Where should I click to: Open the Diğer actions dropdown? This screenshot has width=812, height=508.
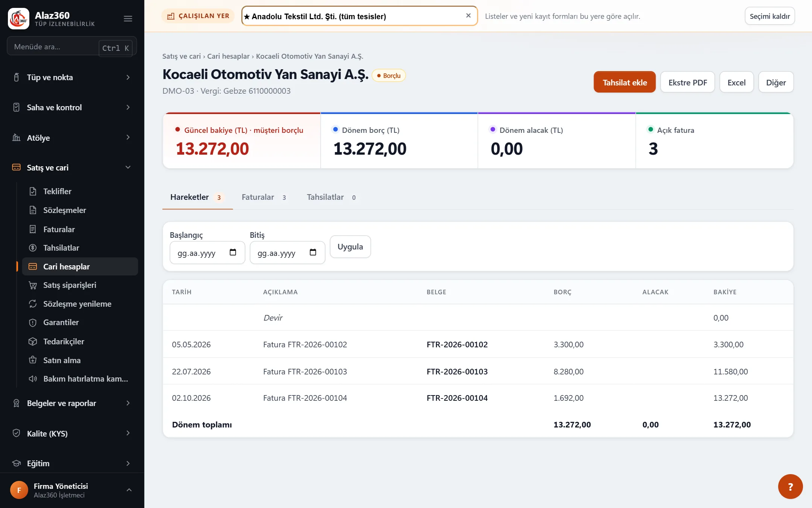click(x=776, y=82)
